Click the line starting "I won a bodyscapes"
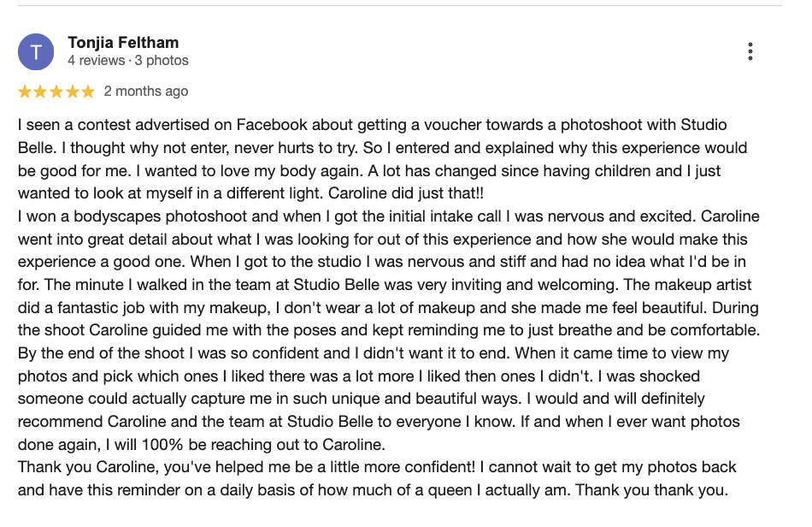Viewport: 812px width, 527px height. point(388,216)
